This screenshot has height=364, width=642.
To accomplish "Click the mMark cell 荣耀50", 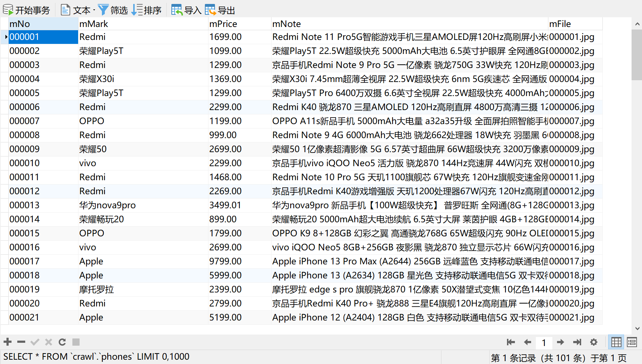I will (x=143, y=149).
